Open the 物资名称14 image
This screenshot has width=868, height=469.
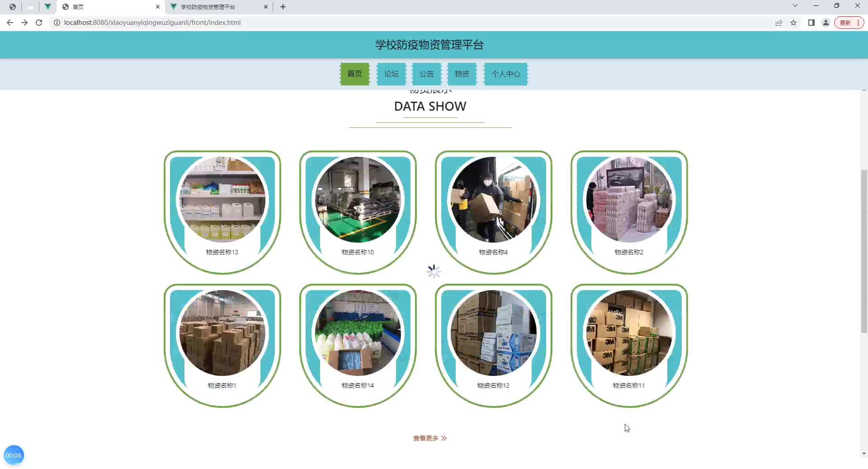click(x=358, y=333)
